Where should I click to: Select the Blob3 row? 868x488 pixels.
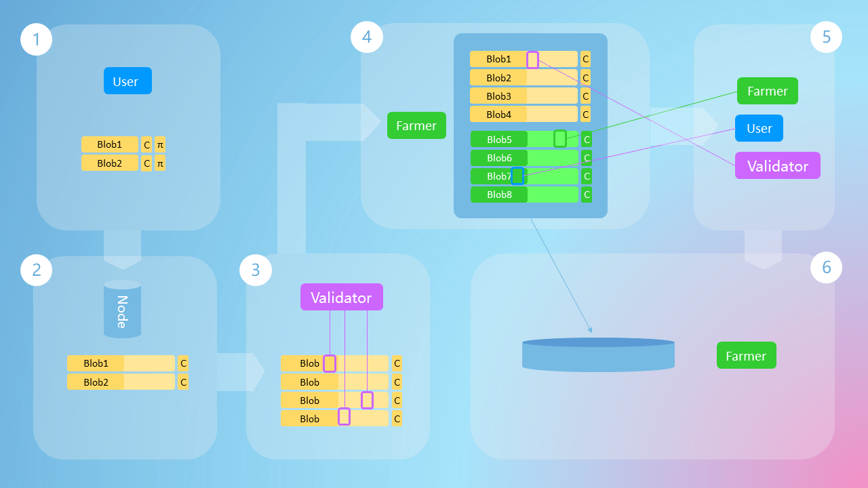pyautogui.click(x=524, y=96)
